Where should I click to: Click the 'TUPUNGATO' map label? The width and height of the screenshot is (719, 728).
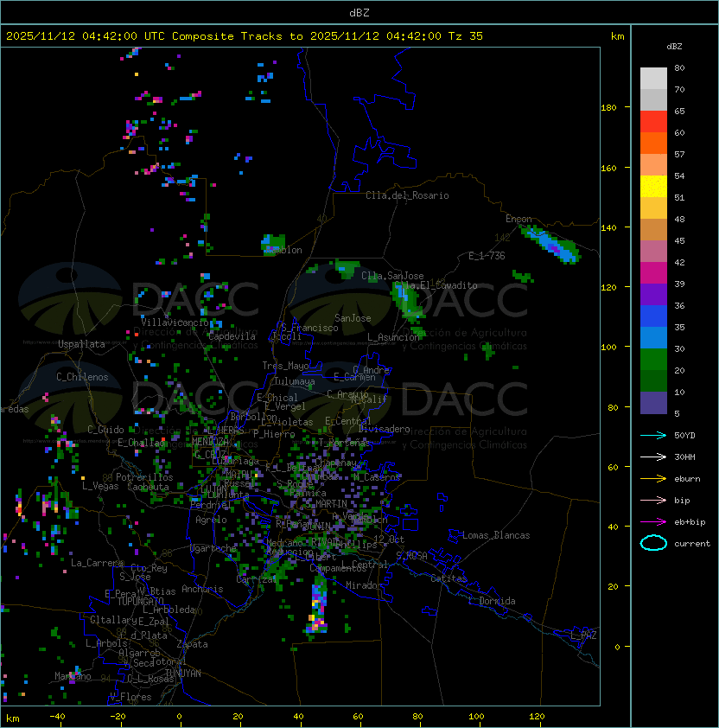141,601
